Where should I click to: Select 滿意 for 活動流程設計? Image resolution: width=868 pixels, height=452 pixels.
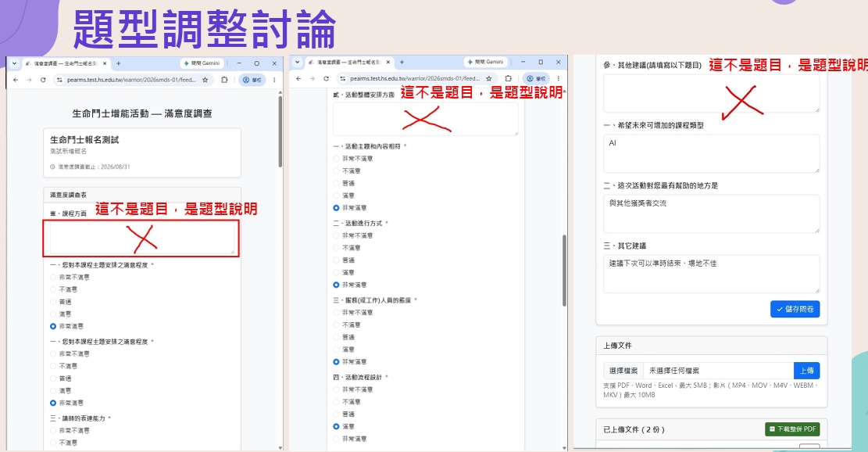click(x=336, y=426)
